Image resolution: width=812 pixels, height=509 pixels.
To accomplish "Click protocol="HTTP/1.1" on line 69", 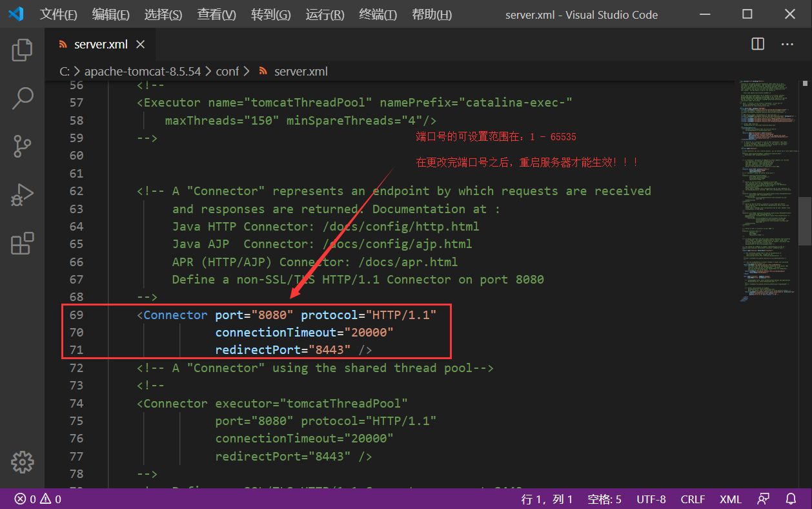I will click(369, 315).
